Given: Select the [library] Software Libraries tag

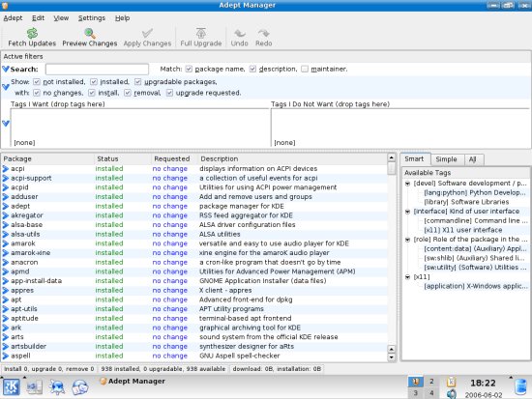Looking at the screenshot, I should click(466, 202).
